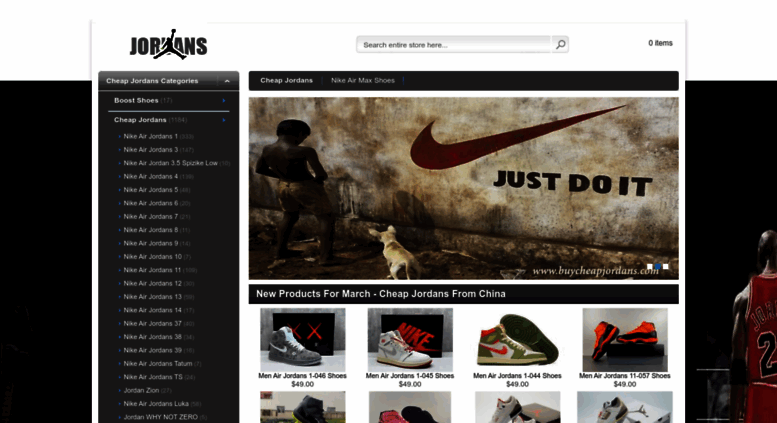The image size is (777, 423).
Task: Select second banner slide indicator
Action: [658, 266]
